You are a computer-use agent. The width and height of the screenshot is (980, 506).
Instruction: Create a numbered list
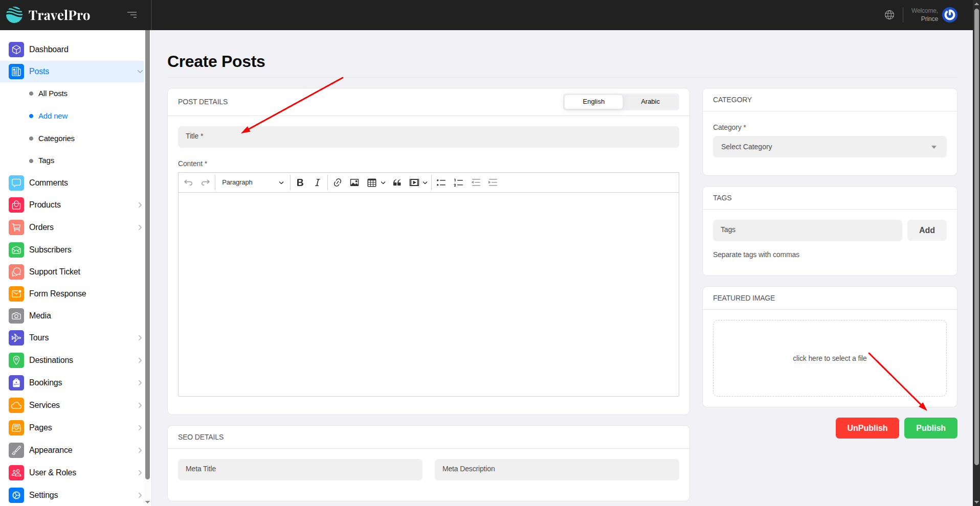coord(458,182)
